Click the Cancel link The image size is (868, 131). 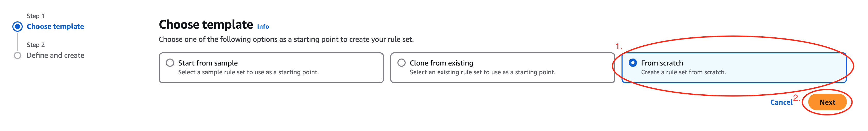tap(781, 102)
